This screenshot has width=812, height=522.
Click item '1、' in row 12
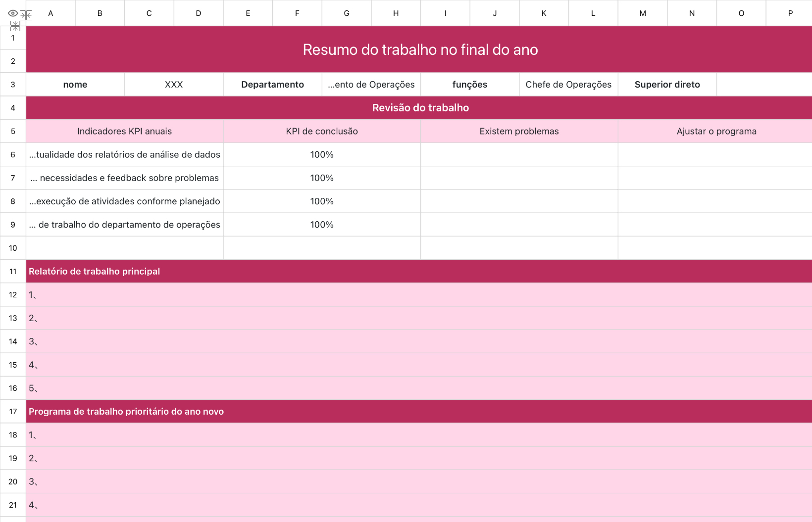click(419, 295)
